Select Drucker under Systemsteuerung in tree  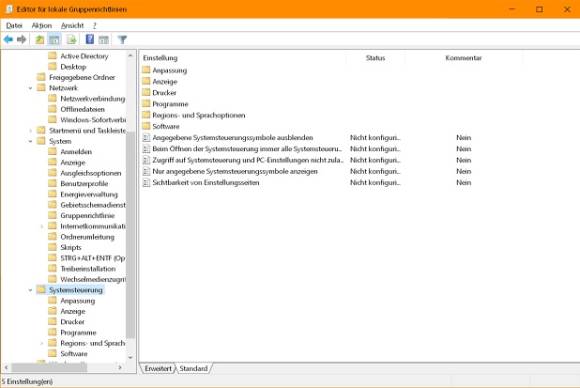[x=72, y=322]
